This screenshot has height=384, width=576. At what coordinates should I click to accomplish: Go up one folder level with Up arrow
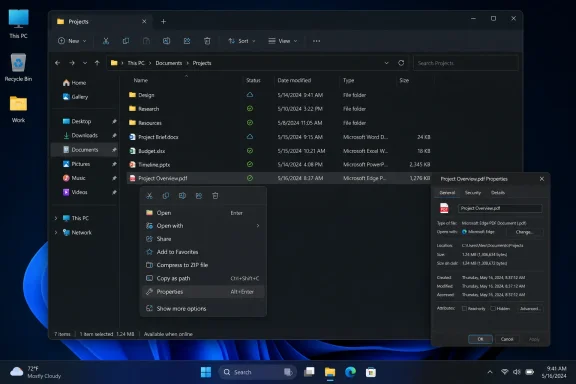(97, 63)
